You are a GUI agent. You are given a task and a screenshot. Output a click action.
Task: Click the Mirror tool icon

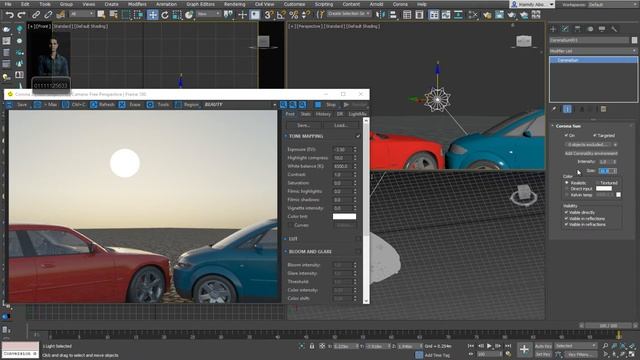(380, 15)
